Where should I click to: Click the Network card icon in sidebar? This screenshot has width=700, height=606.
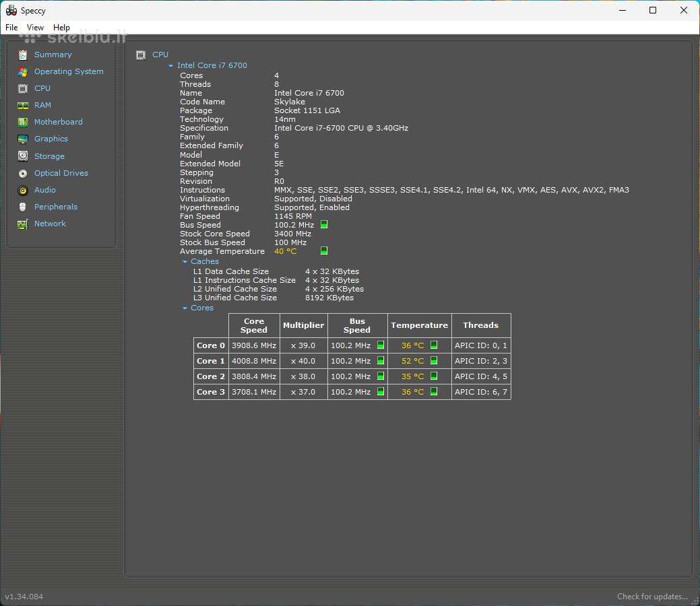click(23, 224)
